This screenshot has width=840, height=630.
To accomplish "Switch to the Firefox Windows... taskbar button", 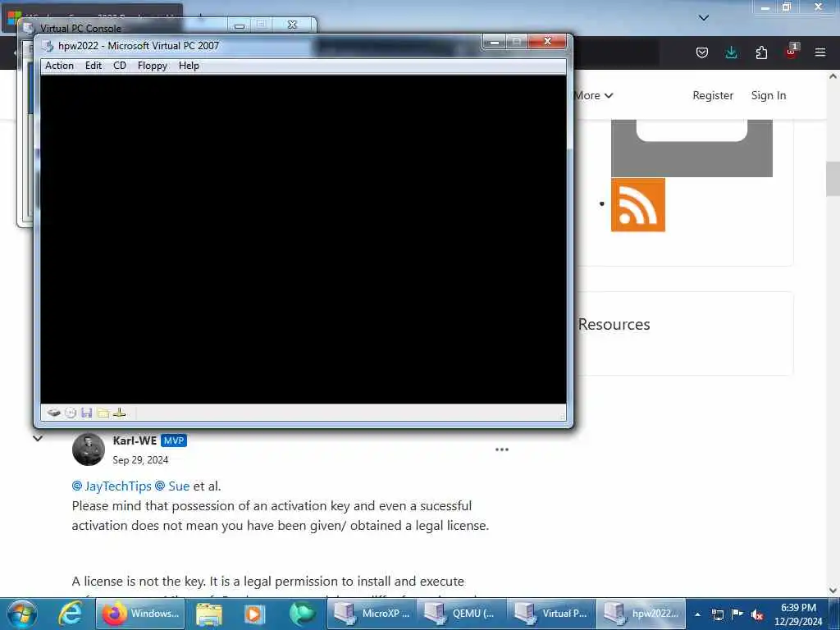I will click(140, 614).
